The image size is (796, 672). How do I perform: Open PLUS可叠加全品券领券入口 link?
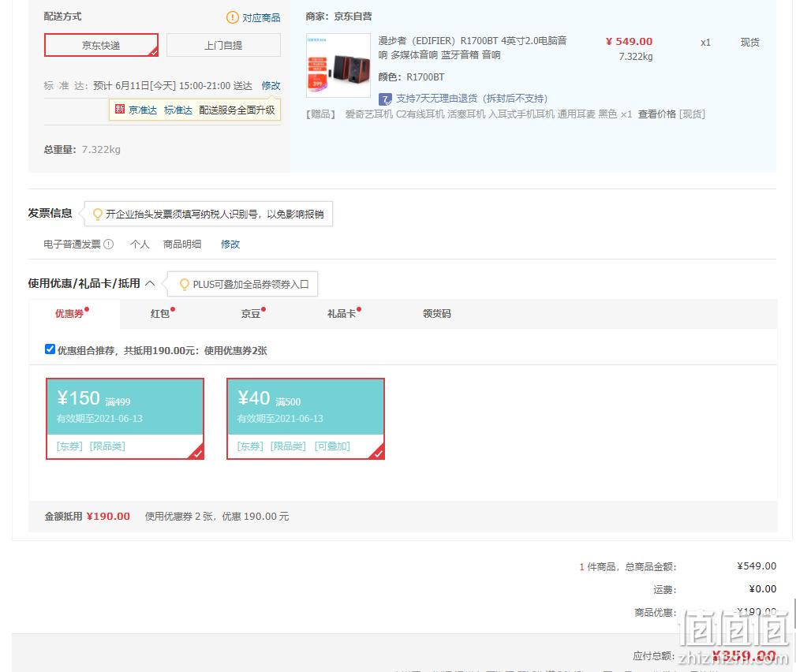click(251, 284)
